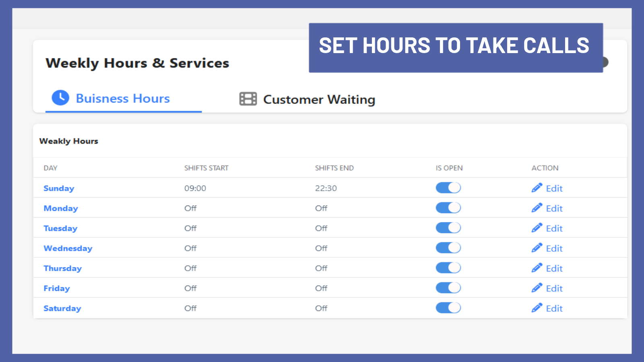
Task: Click the film icon beside Customer Waiting
Action: click(x=248, y=99)
